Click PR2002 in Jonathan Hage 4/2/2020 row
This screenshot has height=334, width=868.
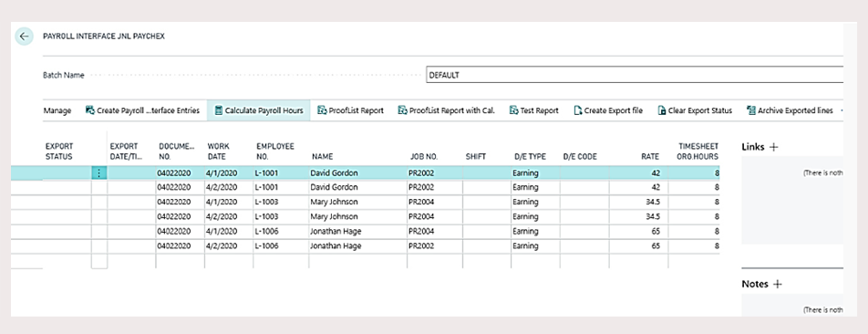pos(421,245)
